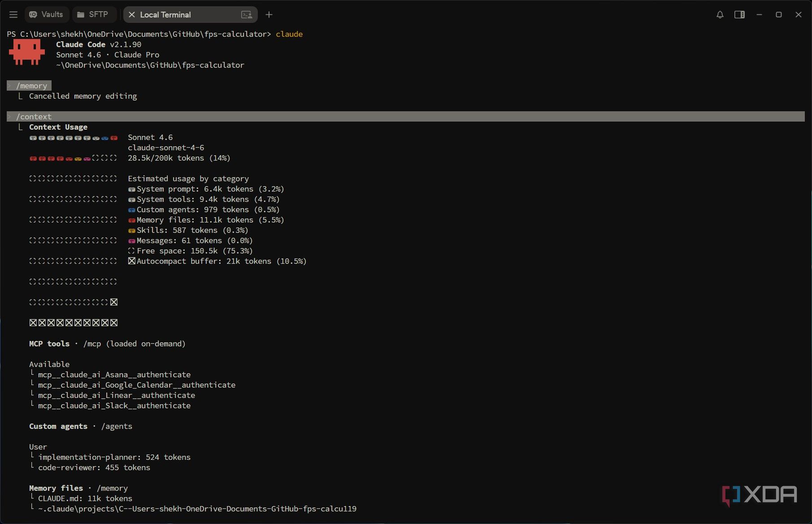The width and height of the screenshot is (812, 524).
Task: Open the hamburger menu icon
Action: click(13, 15)
